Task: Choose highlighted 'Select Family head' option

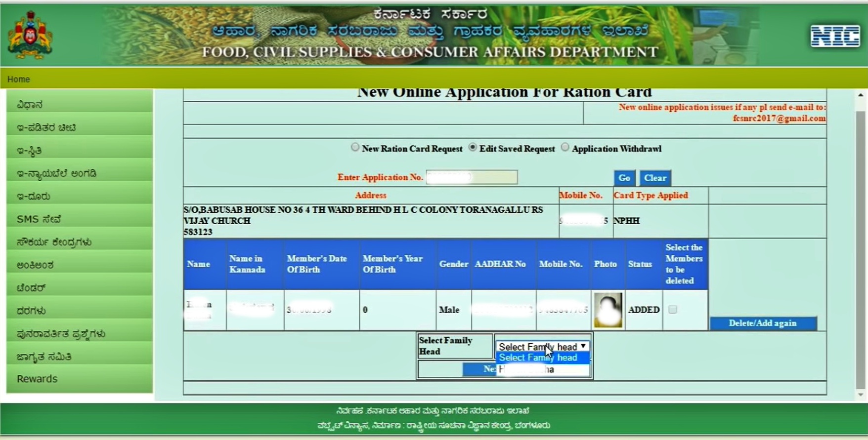Action: click(542, 358)
